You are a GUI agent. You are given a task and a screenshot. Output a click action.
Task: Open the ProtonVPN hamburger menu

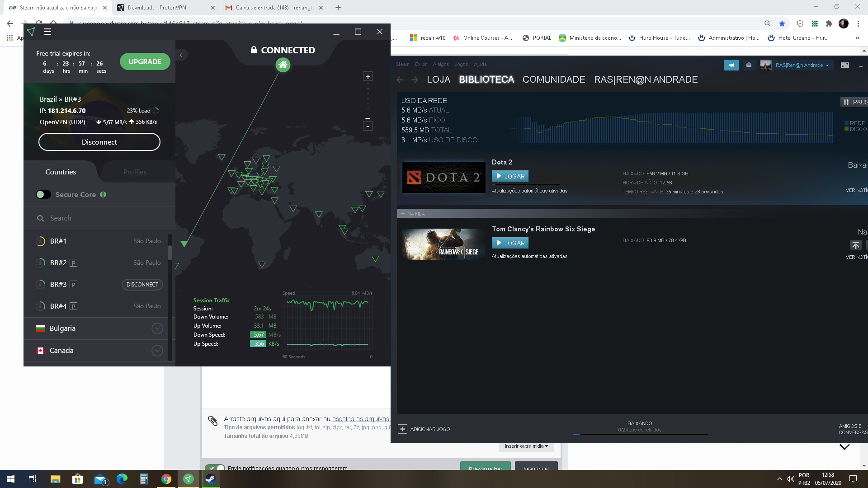coord(47,32)
